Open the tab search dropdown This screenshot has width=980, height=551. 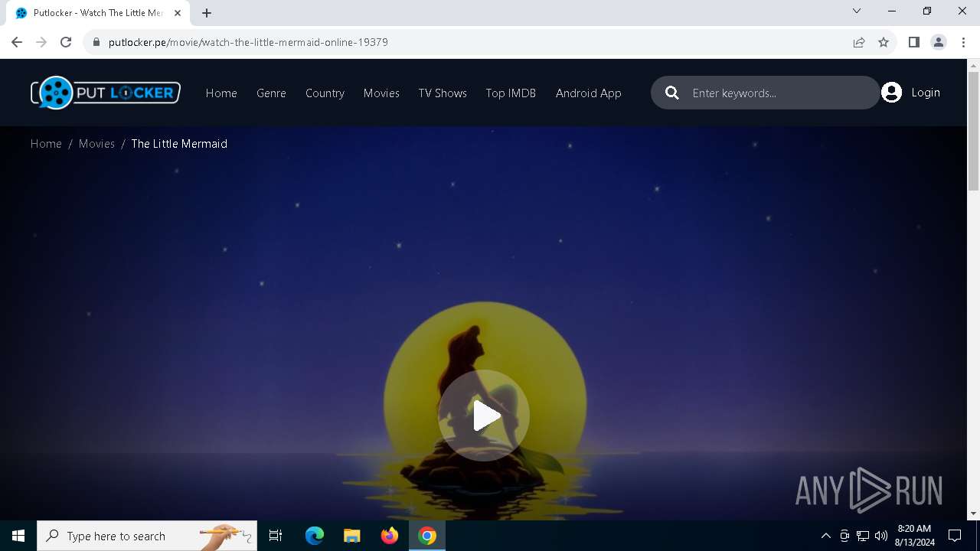click(857, 11)
